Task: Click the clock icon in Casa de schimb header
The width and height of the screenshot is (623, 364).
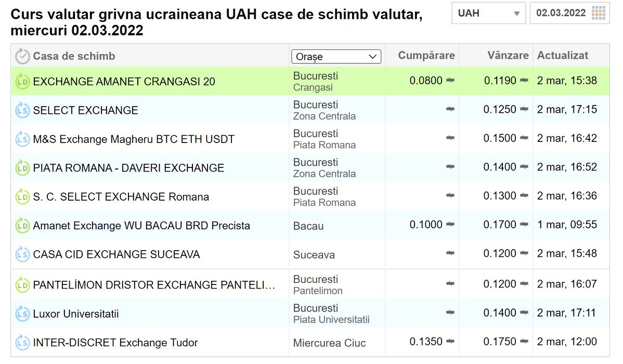Action: point(22,56)
